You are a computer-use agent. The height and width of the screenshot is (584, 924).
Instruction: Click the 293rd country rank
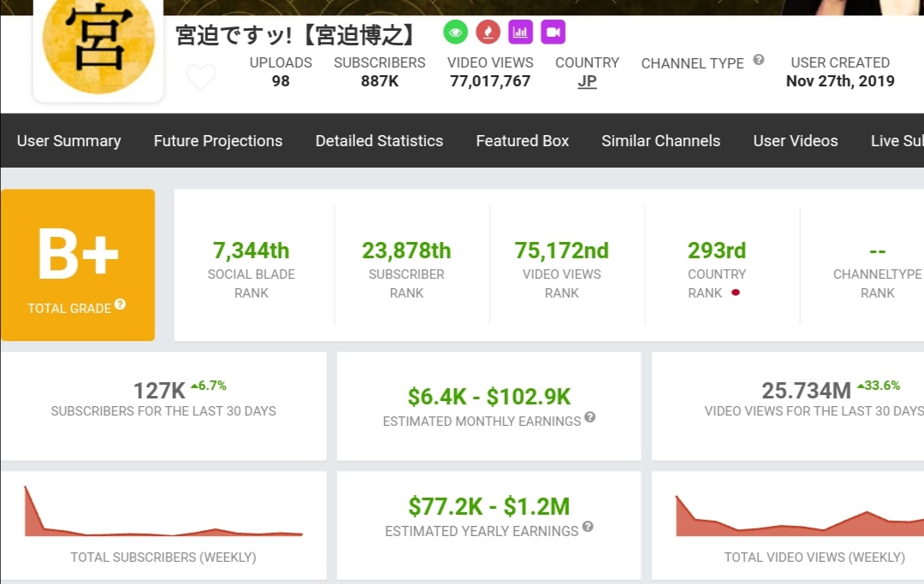tap(717, 251)
